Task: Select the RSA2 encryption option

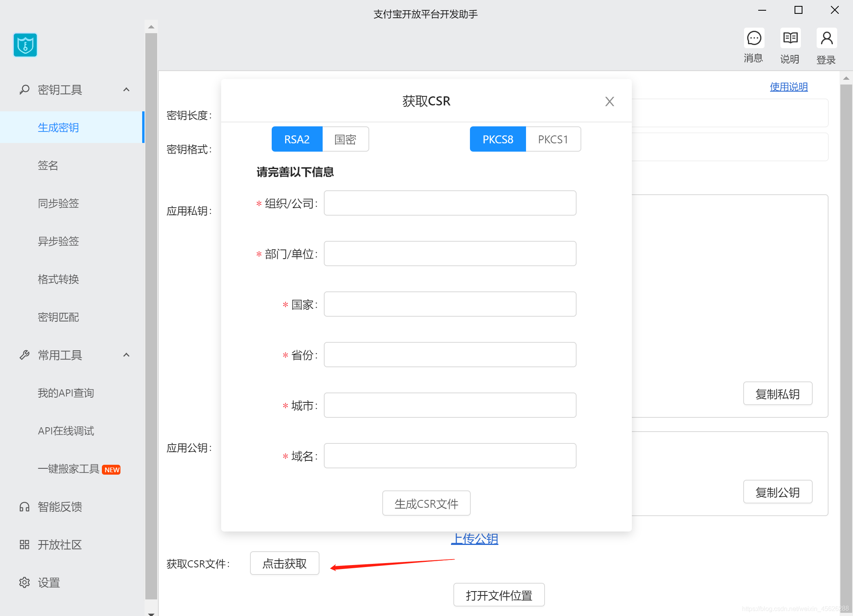Action: (297, 139)
